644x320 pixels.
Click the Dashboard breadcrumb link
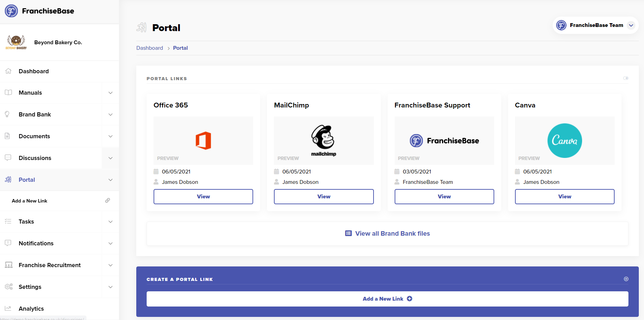pos(149,48)
